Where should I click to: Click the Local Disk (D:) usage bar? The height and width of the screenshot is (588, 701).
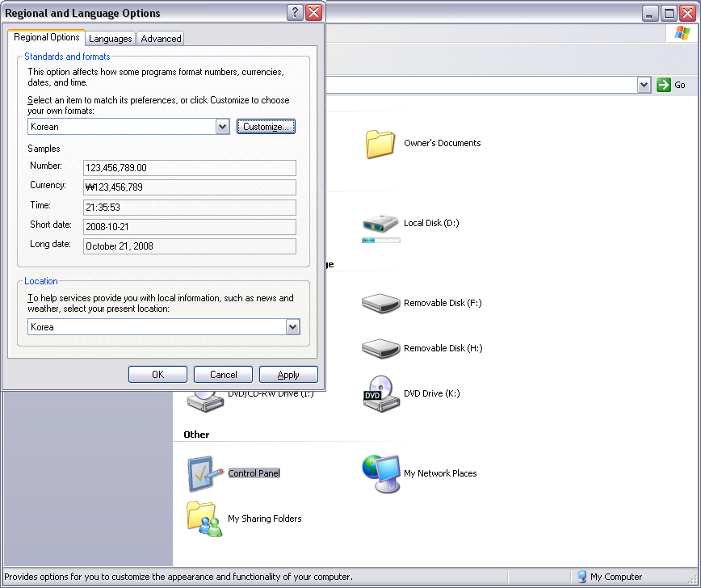pyautogui.click(x=381, y=241)
